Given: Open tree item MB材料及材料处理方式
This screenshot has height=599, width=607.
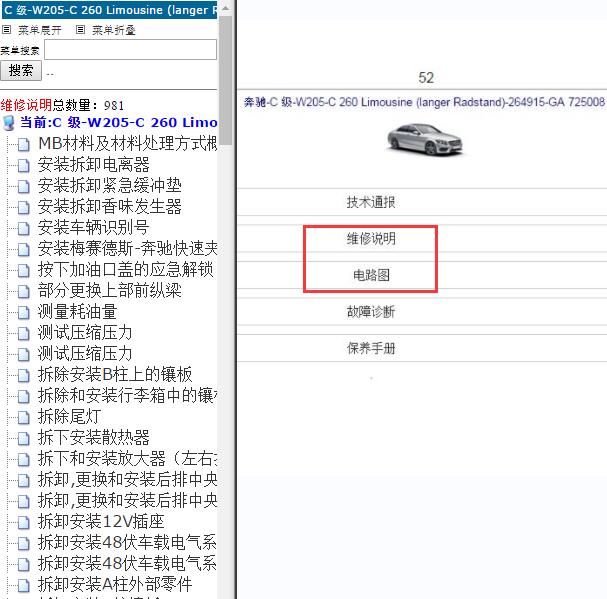Looking at the screenshot, I should [128, 144].
